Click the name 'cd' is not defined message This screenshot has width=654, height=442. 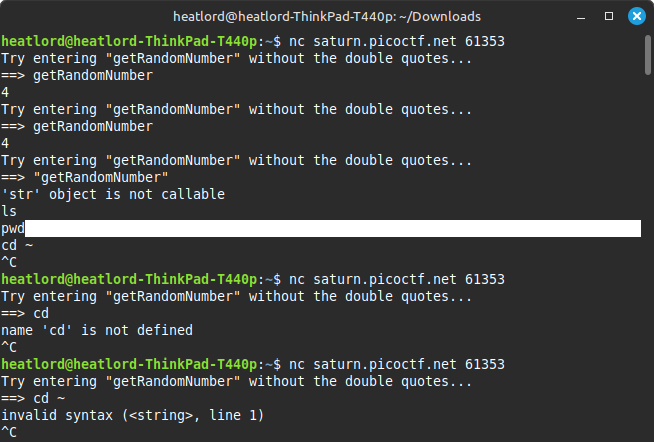pos(97,330)
